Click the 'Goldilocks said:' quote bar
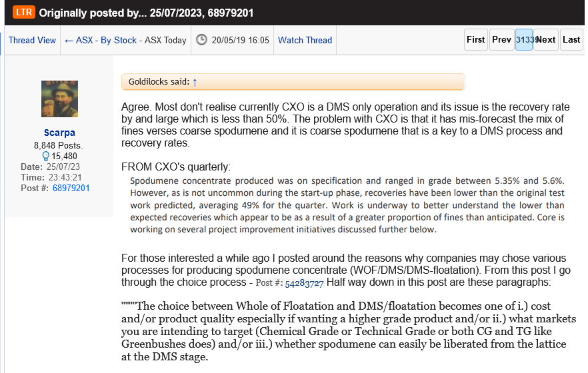Screen dimensions: 588x373 click(x=293, y=82)
